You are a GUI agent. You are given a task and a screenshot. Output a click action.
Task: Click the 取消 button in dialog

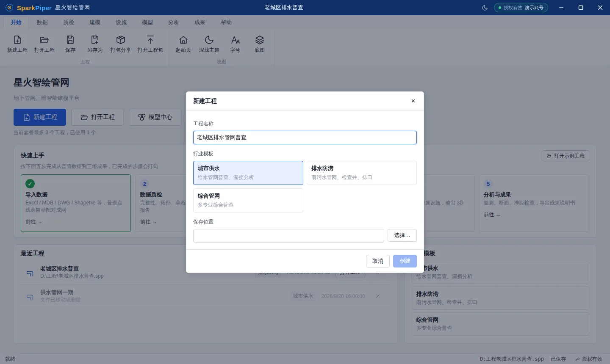pyautogui.click(x=378, y=261)
